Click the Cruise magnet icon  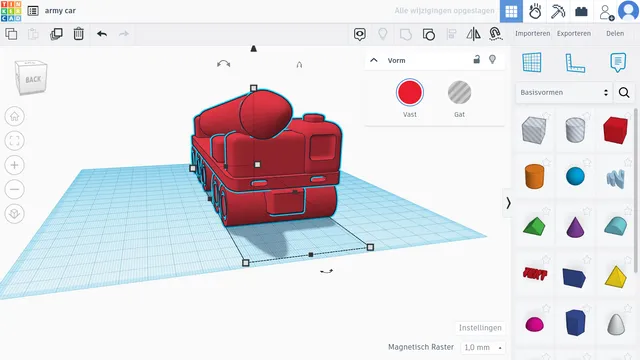tap(495, 34)
